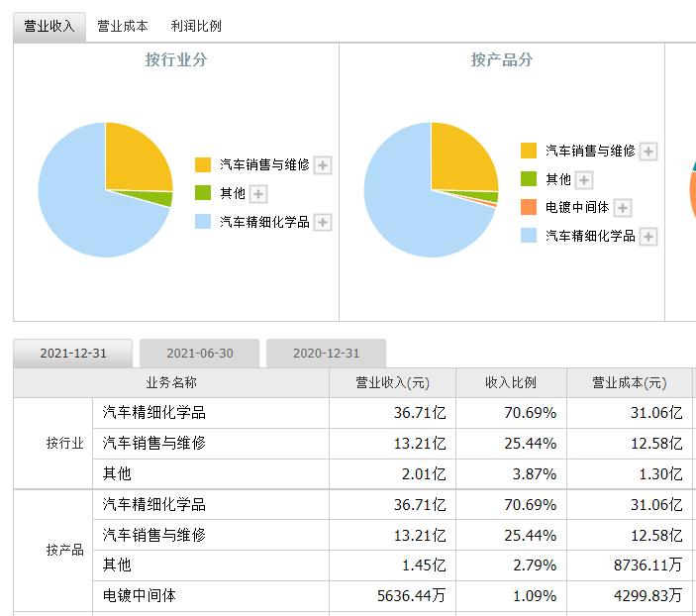Click plus icon beside product 汽车销售与维修 legend
The height and width of the screenshot is (616, 696).
(648, 152)
